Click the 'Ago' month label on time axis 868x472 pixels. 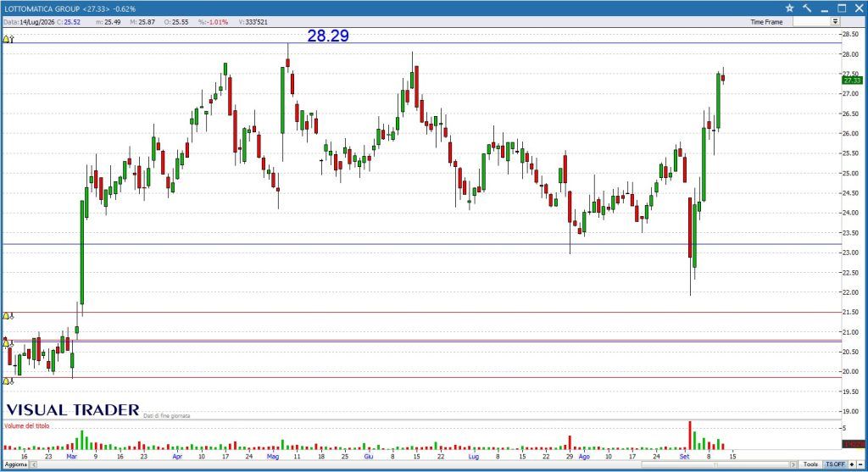click(x=584, y=457)
